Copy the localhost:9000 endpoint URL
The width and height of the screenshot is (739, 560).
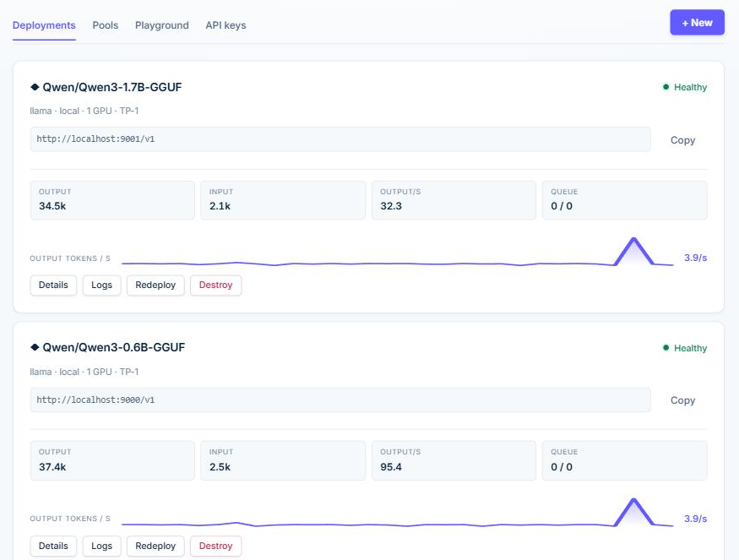click(682, 400)
